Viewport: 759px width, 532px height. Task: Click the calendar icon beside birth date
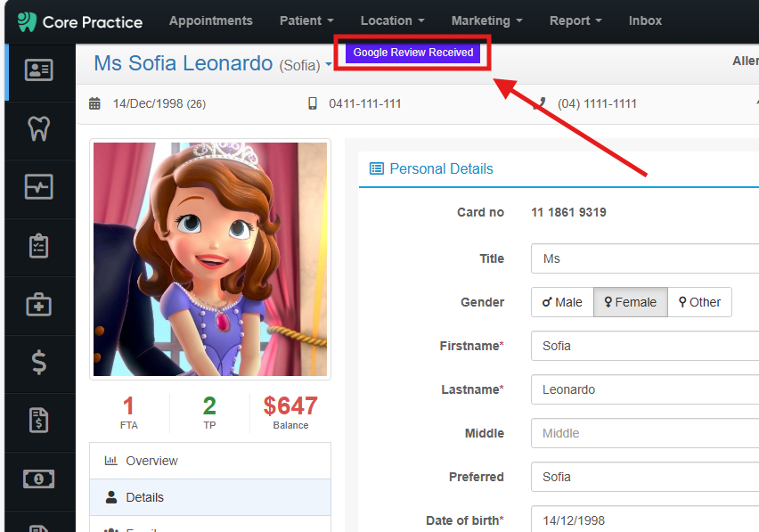click(94, 103)
